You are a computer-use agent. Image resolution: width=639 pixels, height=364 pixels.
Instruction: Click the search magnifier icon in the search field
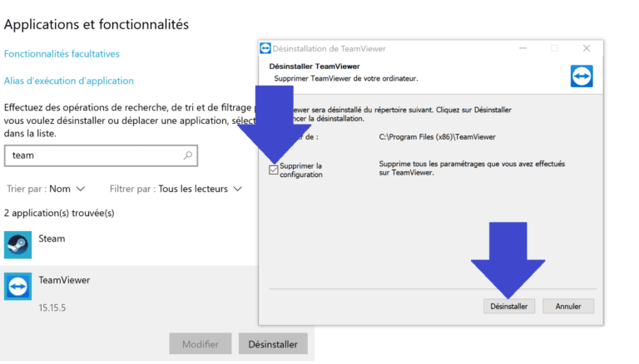188,155
